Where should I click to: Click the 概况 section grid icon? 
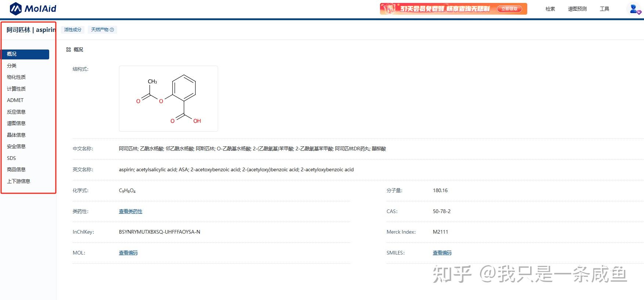pos(68,50)
